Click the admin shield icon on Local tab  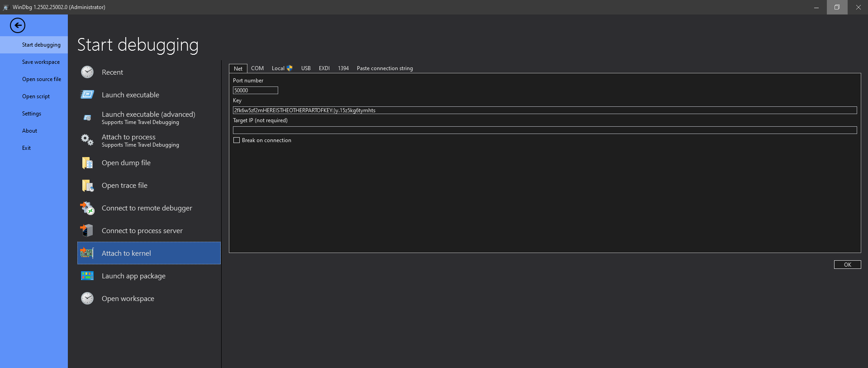[x=289, y=68]
